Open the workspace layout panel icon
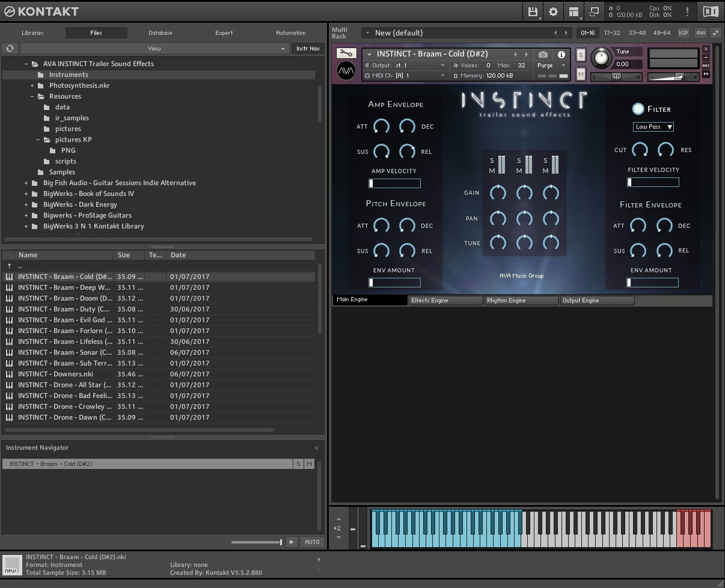Screen dimensions: 725x588 574,11
